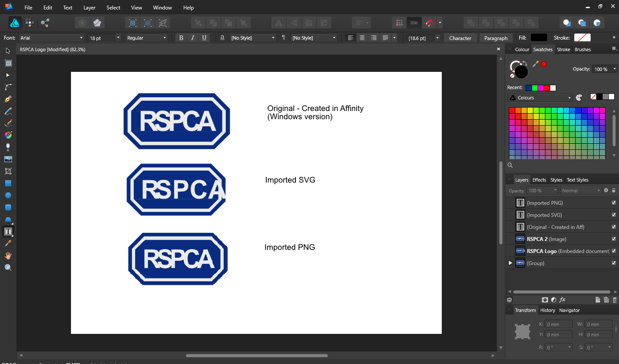Click the horizontal canvas scrollbar
619x364 pixels.
point(257,355)
